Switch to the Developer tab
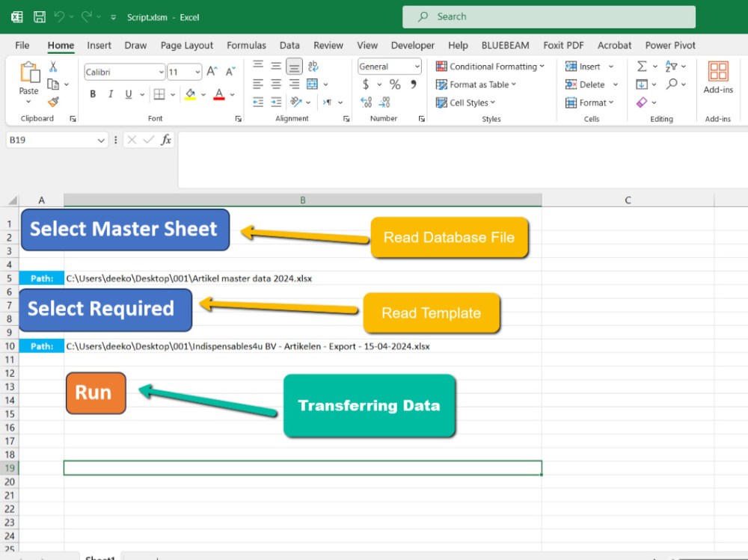Image resolution: width=748 pixels, height=560 pixels. click(413, 45)
